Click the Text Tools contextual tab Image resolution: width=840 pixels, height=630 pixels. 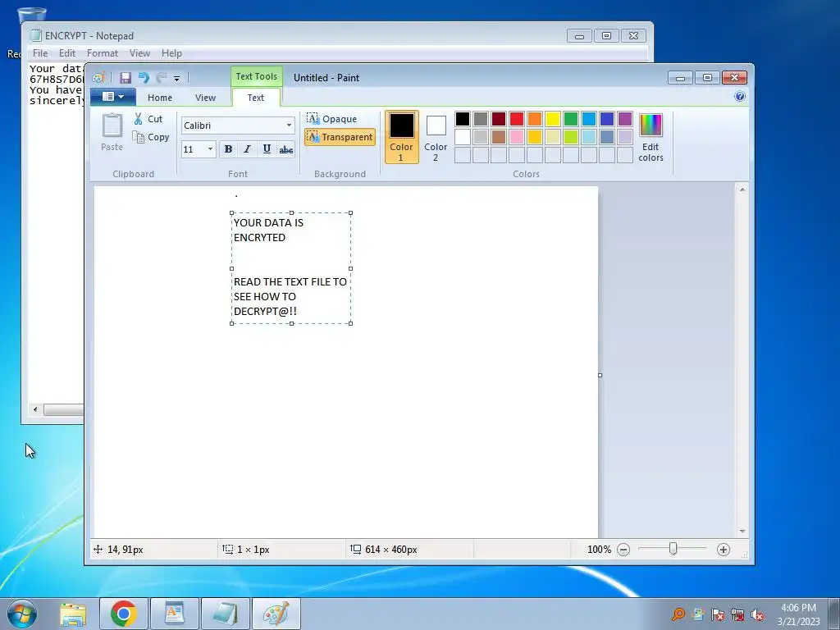[257, 76]
